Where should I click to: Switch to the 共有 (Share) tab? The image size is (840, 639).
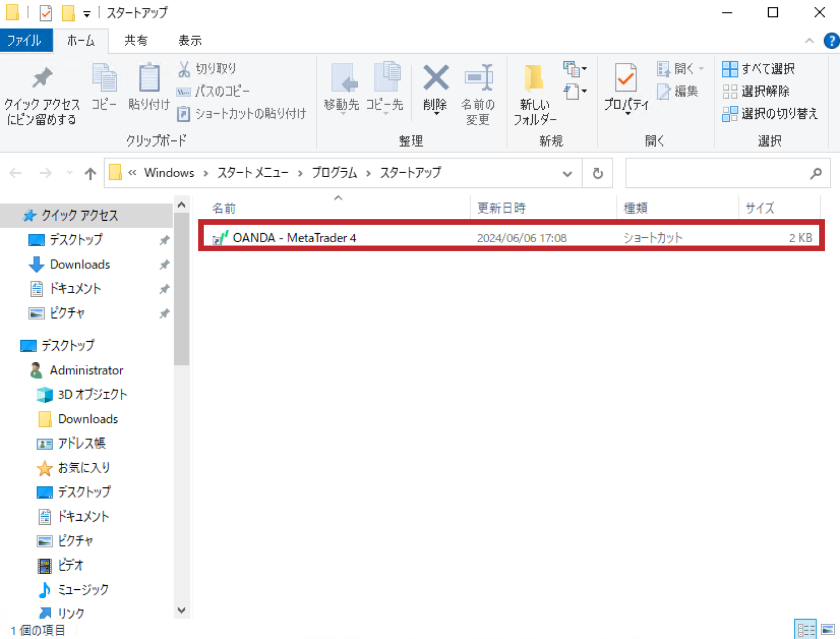(136, 41)
